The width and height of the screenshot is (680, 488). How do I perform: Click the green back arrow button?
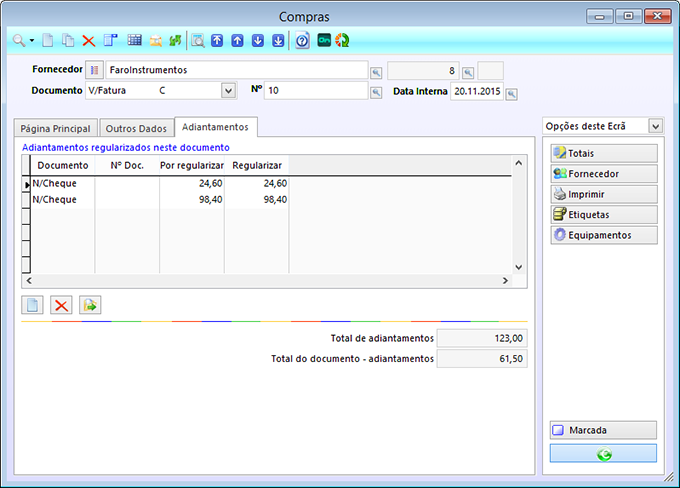click(603, 453)
